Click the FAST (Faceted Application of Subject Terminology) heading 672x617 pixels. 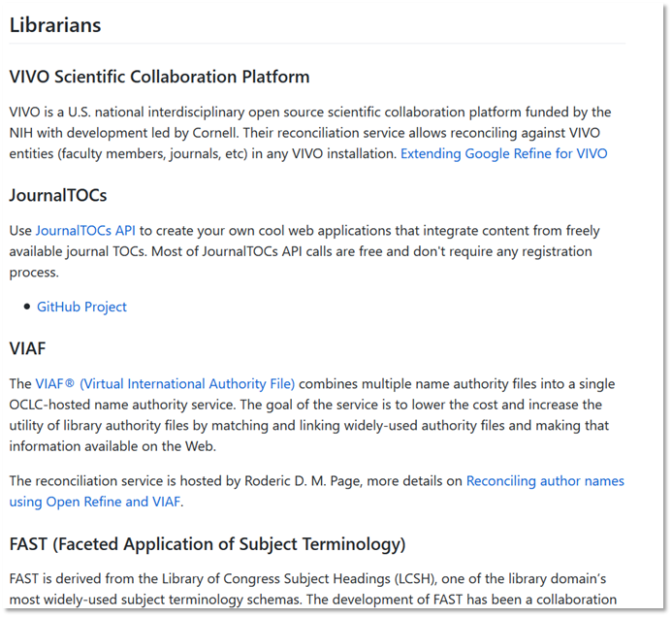pos(208,544)
